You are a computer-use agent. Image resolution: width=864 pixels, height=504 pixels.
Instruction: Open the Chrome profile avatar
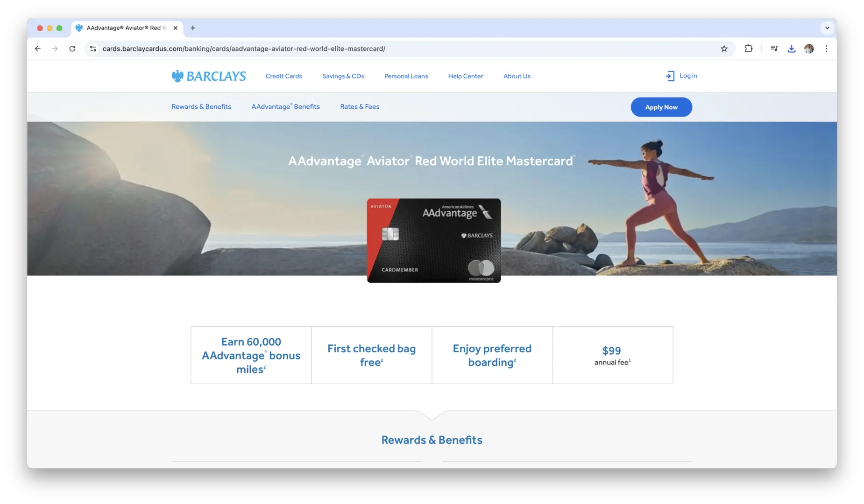[x=809, y=49]
